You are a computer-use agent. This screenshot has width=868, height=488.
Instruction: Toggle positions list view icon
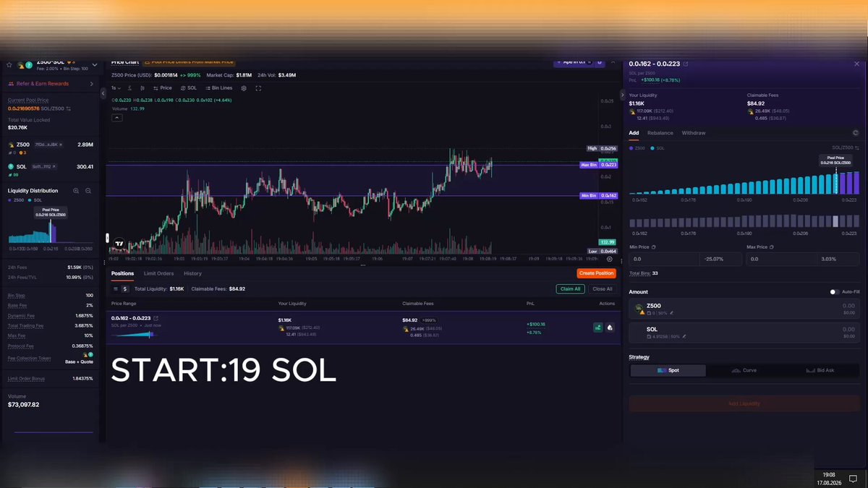click(116, 288)
